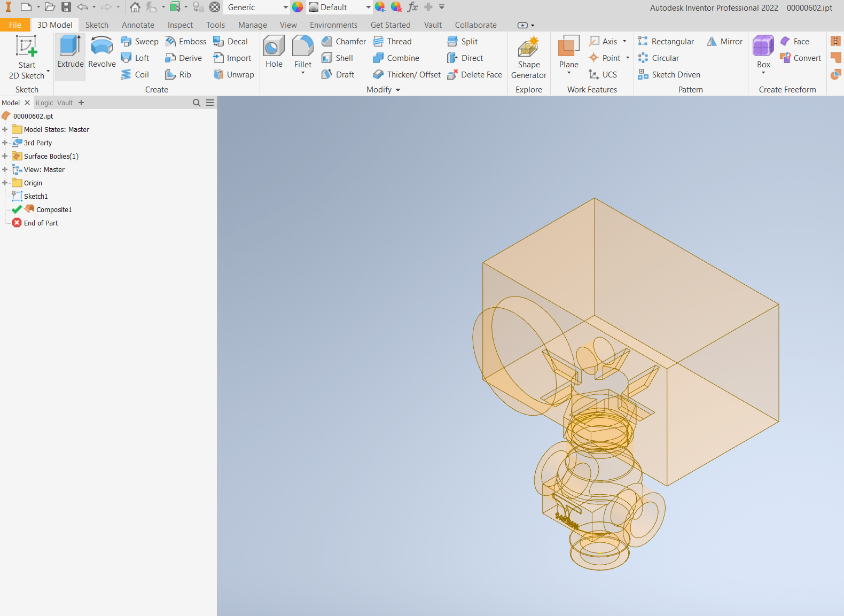Select the Hole tool
The image size is (844, 616).
pyautogui.click(x=274, y=52)
